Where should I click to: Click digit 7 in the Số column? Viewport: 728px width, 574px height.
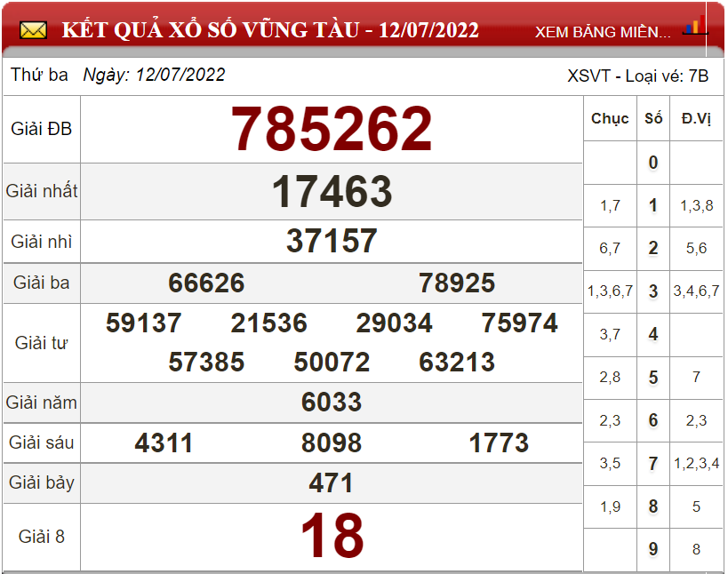click(x=653, y=463)
